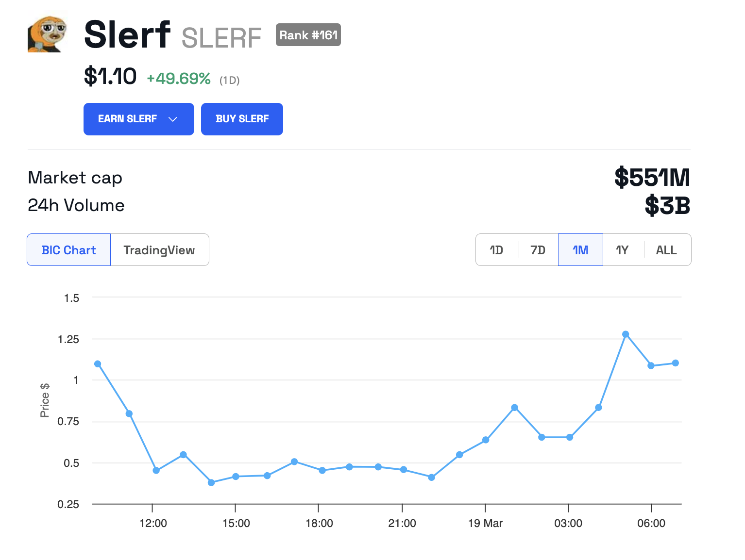Click the +49.69% price change text

pyautogui.click(x=179, y=79)
